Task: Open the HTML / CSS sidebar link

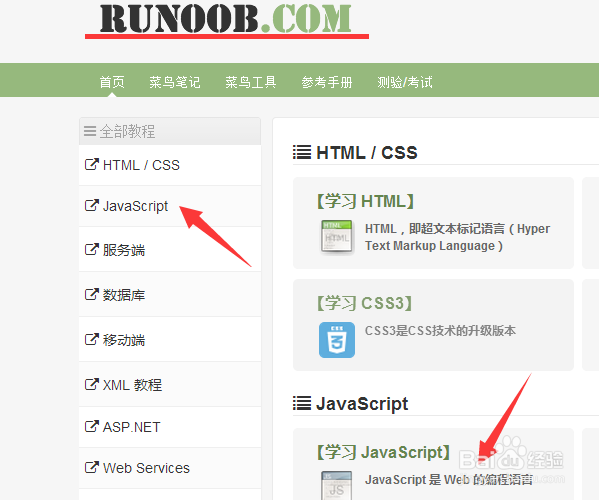Action: [x=141, y=165]
